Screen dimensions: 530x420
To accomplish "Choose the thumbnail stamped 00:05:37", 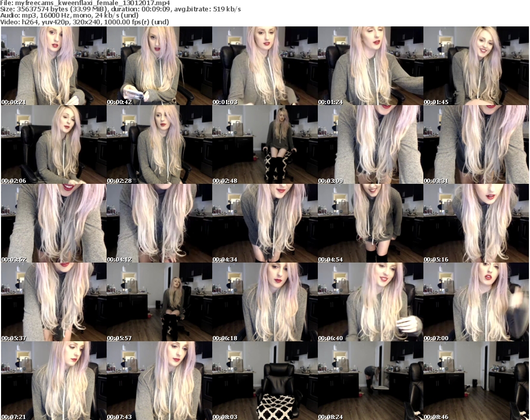I will click(54, 302).
